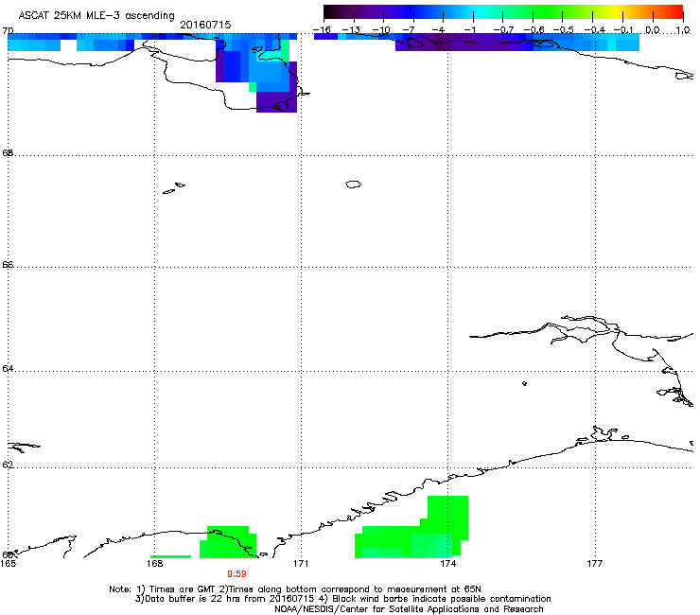700x615 pixels.
Task: Click the pair of small islands near 168.5
Action: tap(174, 188)
